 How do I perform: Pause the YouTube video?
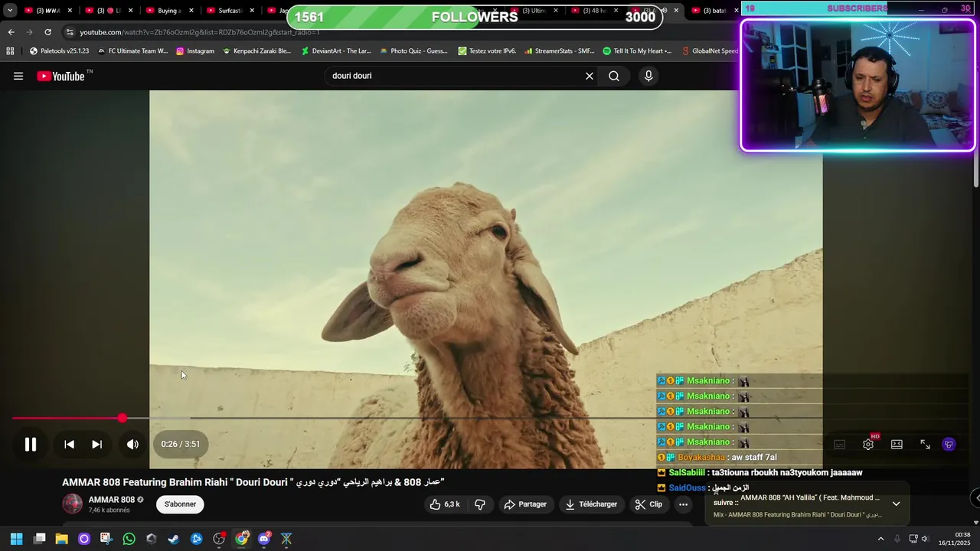[x=31, y=444]
